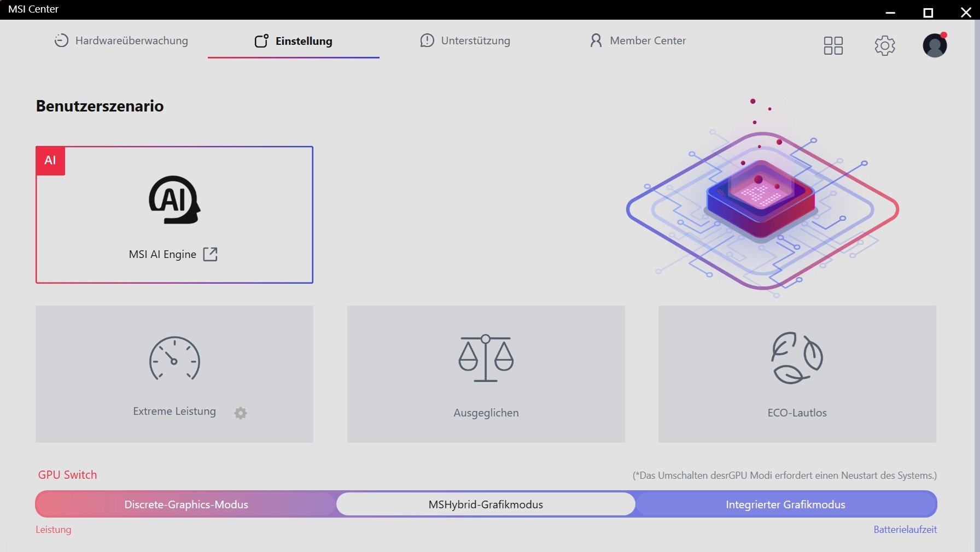Select the Ausgeglichen scenario card
Image resolution: width=980 pixels, height=552 pixels.
click(486, 374)
